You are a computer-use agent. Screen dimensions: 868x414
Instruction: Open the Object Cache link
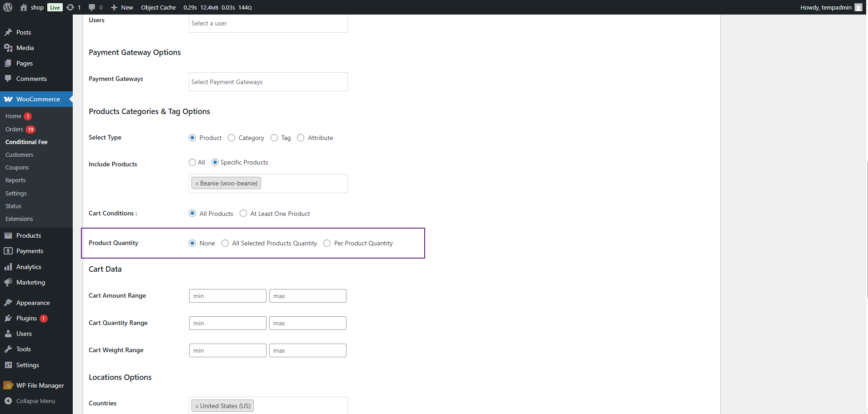click(x=158, y=7)
